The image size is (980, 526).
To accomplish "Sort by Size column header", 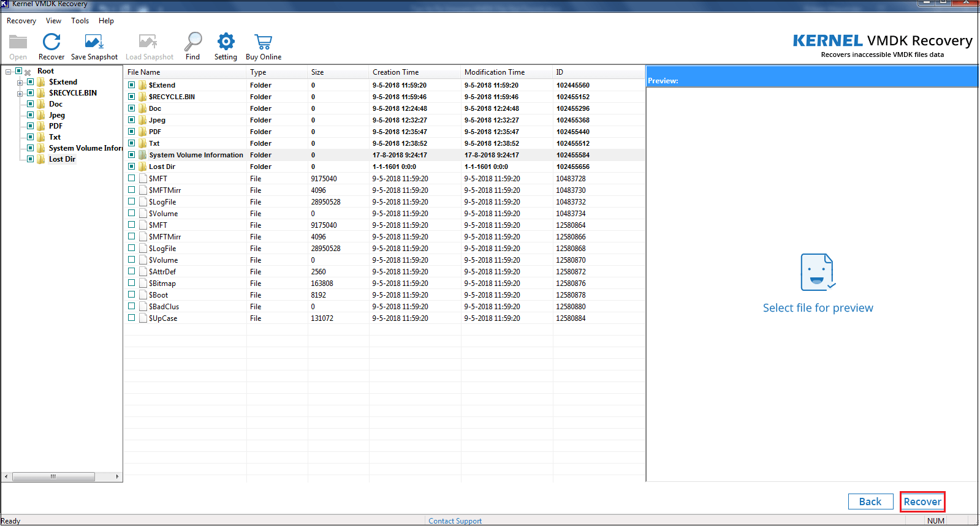I will (338, 72).
